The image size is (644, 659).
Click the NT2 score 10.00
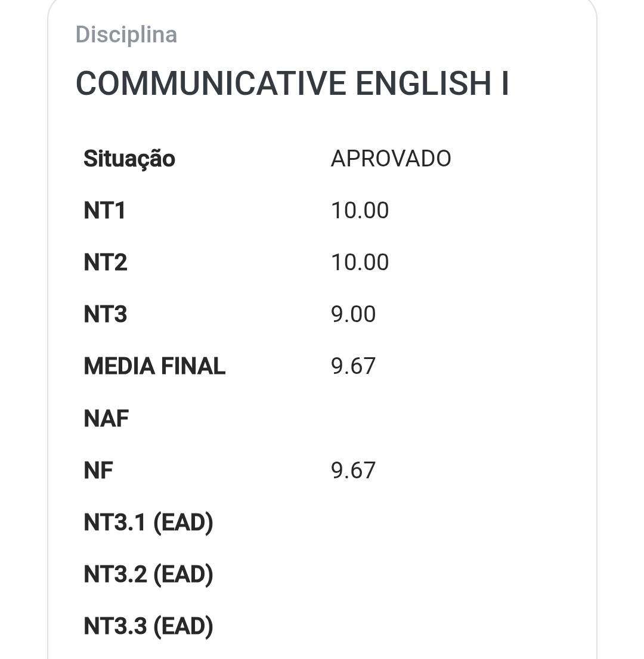click(360, 262)
